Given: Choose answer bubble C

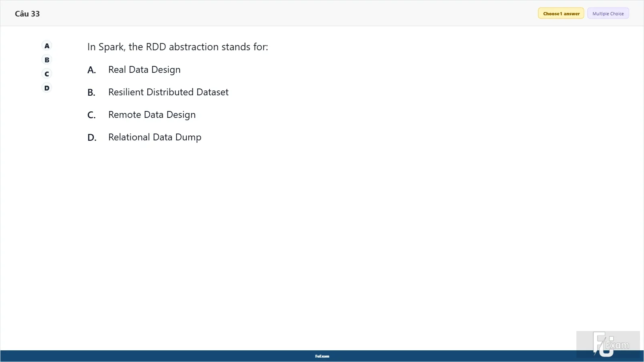Looking at the screenshot, I should (x=47, y=74).
